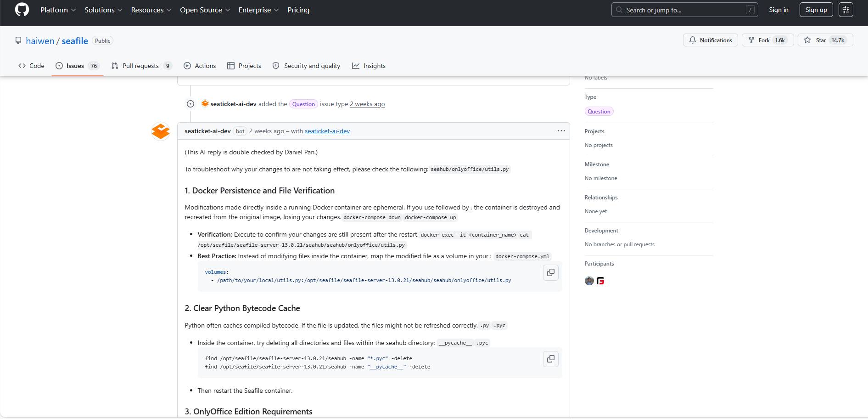Select the 'Docker Persistence and File Verification' heading
868x419 pixels.
click(260, 191)
